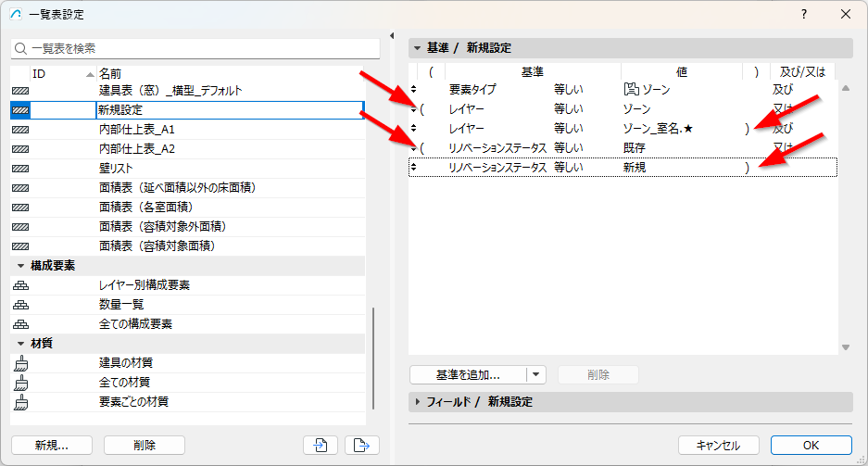The image size is (868, 466).
Task: Open the 基準を追加 dropdown arrow
Action: pyautogui.click(x=535, y=374)
